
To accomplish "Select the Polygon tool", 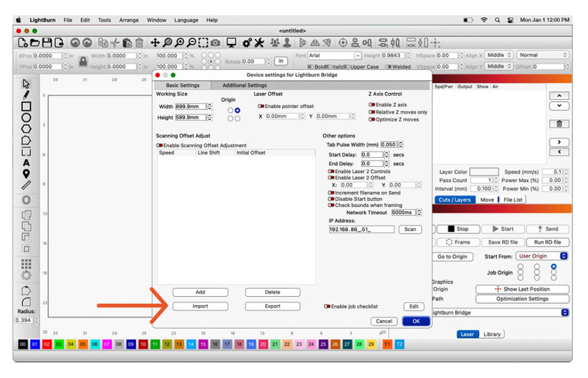I will point(26,129).
